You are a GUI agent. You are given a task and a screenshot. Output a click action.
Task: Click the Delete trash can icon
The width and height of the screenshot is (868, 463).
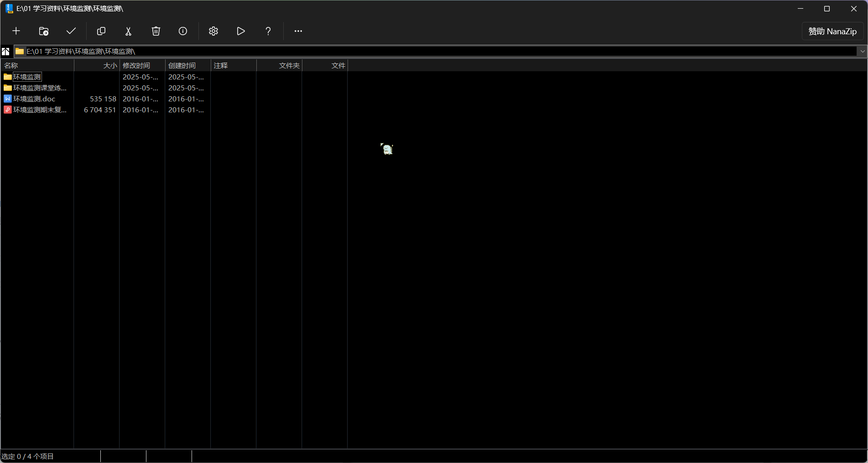pyautogui.click(x=156, y=31)
